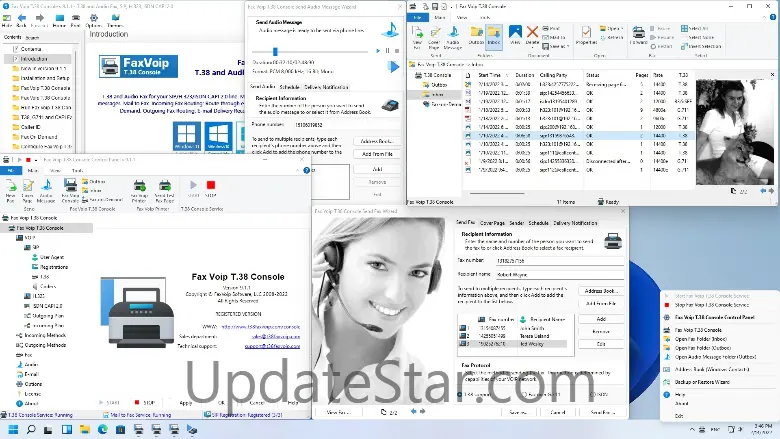Switch to Cover Page tab in Send Fax Wizard
780x439 pixels.
pyautogui.click(x=492, y=223)
